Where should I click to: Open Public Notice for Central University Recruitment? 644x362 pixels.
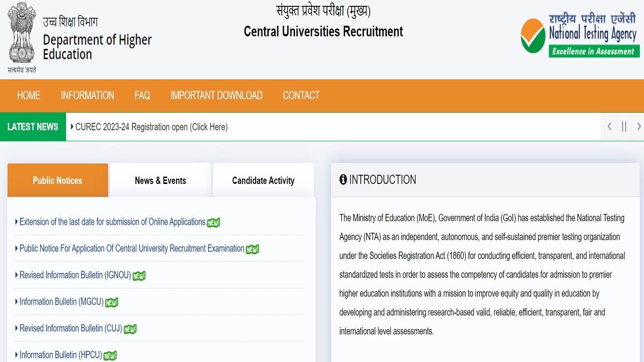coord(131,248)
